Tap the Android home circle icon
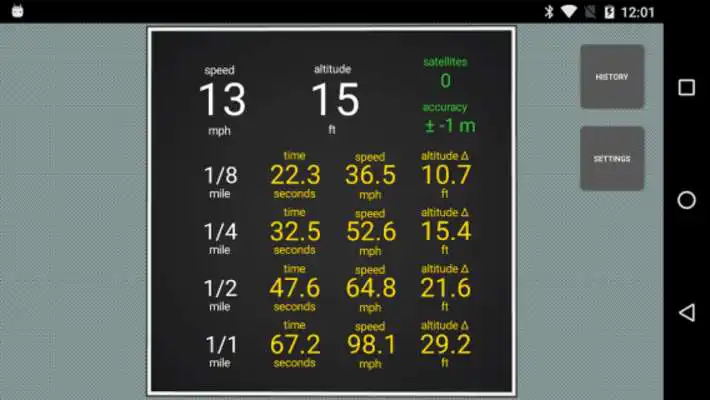 (686, 200)
